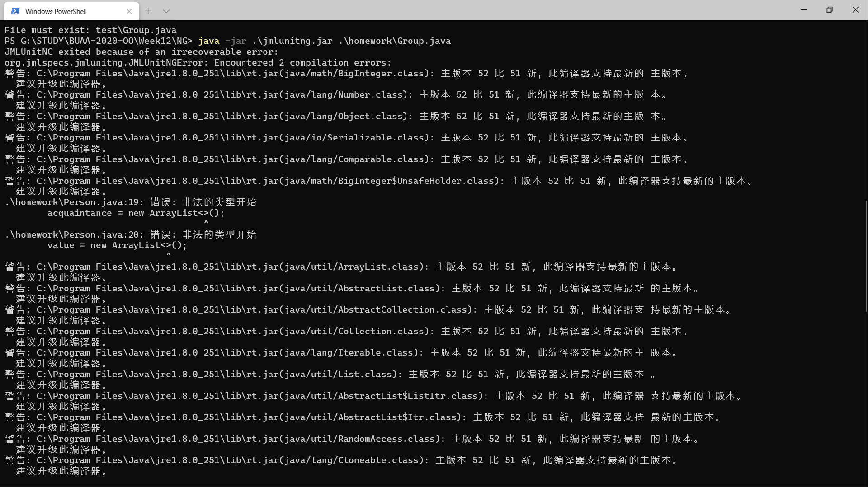
Task: Close the Windows PowerShell tab
Action: tap(129, 11)
